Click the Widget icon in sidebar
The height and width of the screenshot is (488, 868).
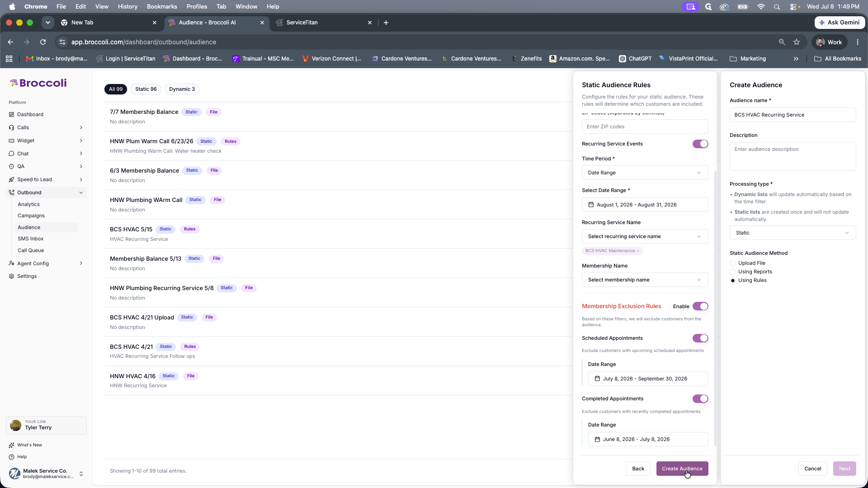11,141
